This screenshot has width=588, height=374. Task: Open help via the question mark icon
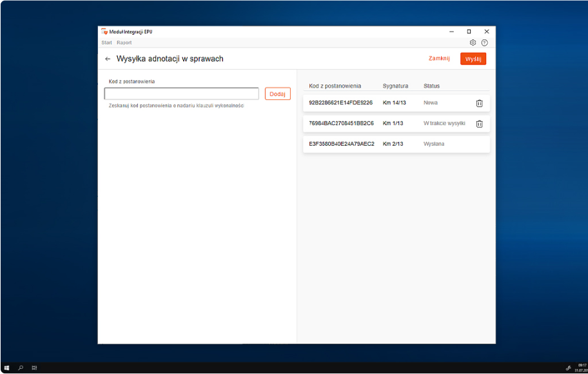tap(484, 43)
